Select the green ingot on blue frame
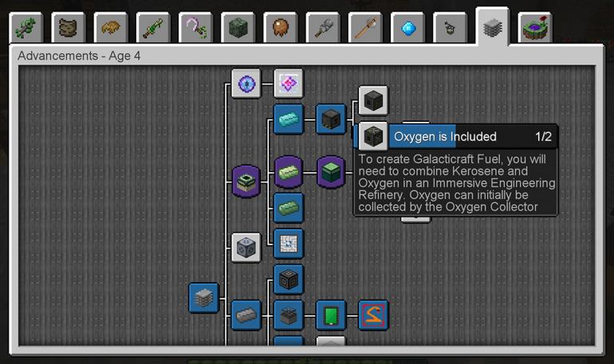 pyautogui.click(x=289, y=208)
